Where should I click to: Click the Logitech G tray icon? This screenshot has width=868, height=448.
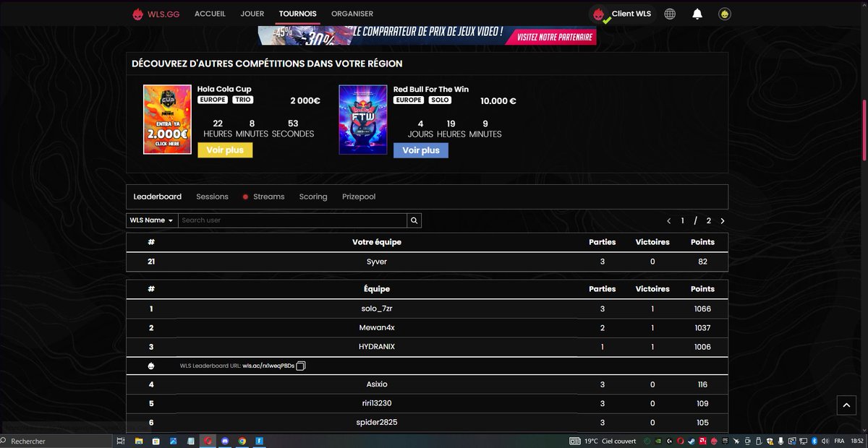pyautogui.click(x=669, y=441)
